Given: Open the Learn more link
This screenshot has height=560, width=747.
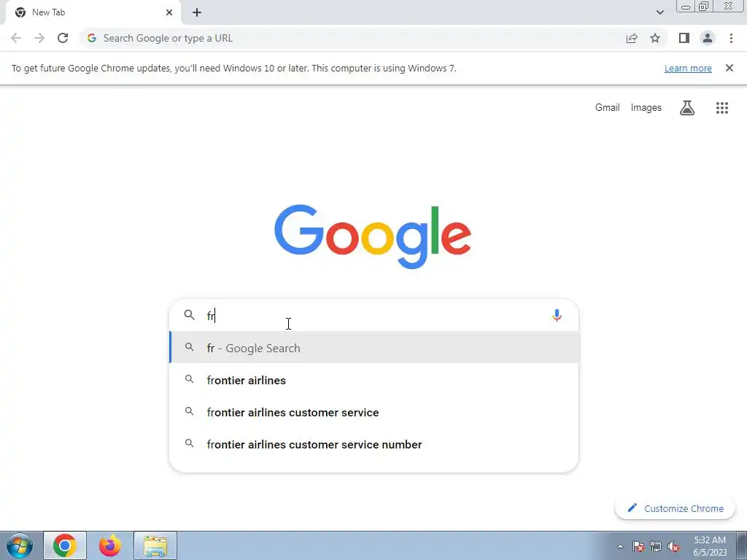Looking at the screenshot, I should pyautogui.click(x=688, y=68).
